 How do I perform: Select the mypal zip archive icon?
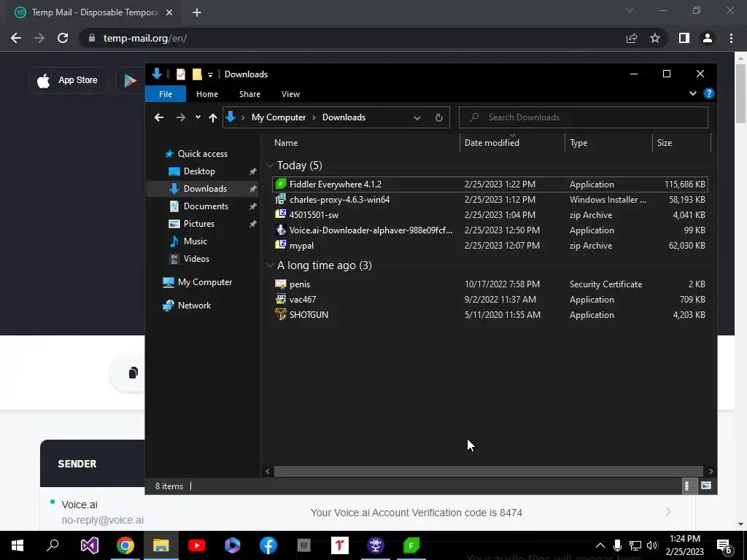point(281,245)
